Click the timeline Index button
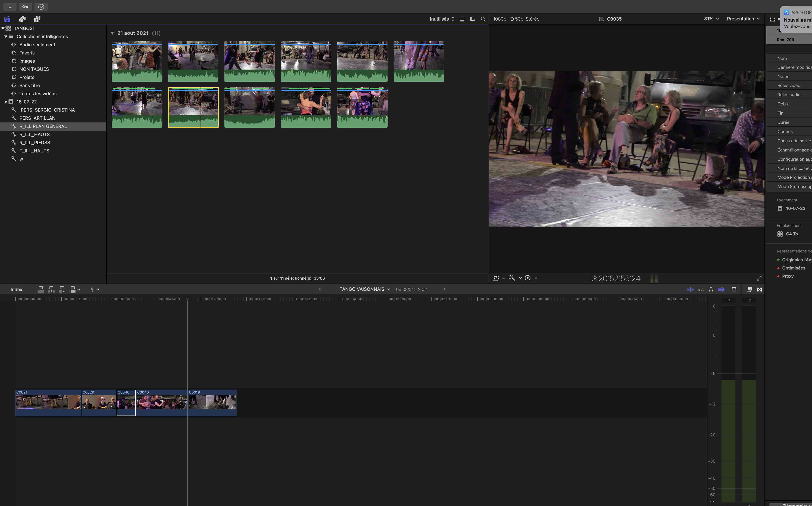This screenshot has width=812, height=506. pos(16,290)
